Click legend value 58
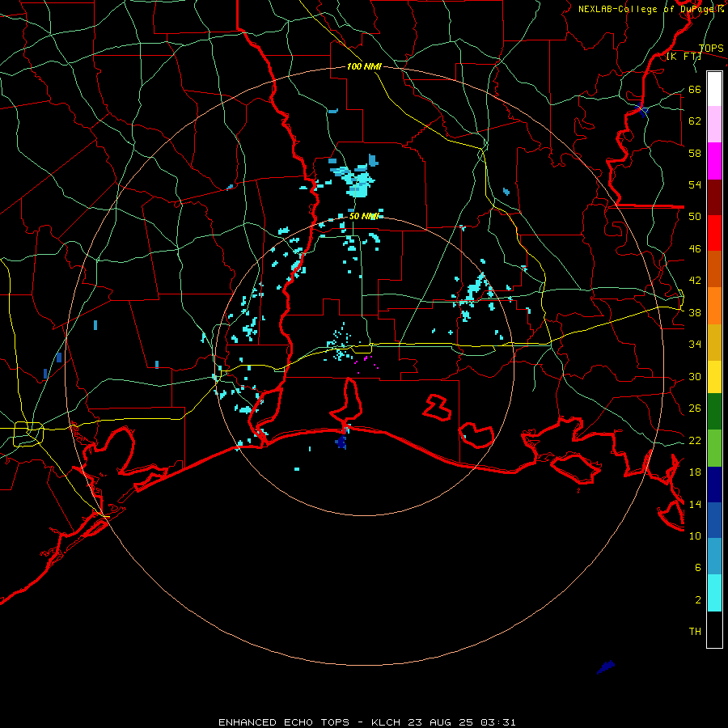 click(695, 153)
